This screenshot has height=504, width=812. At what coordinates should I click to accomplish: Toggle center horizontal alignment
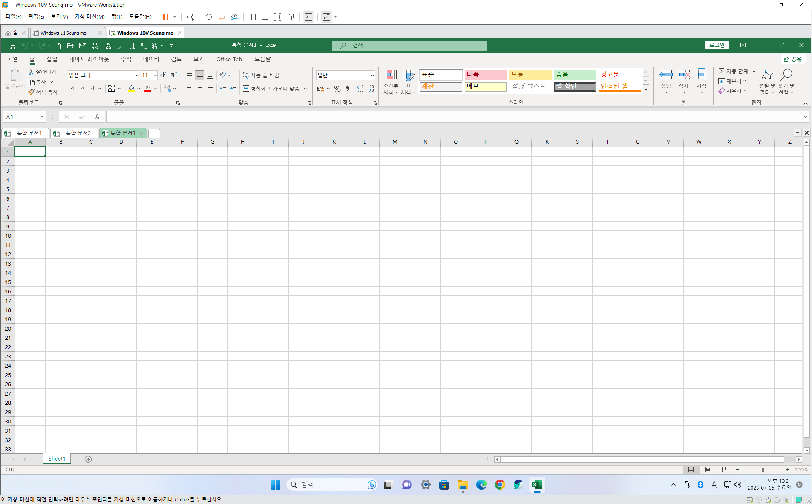(x=200, y=89)
